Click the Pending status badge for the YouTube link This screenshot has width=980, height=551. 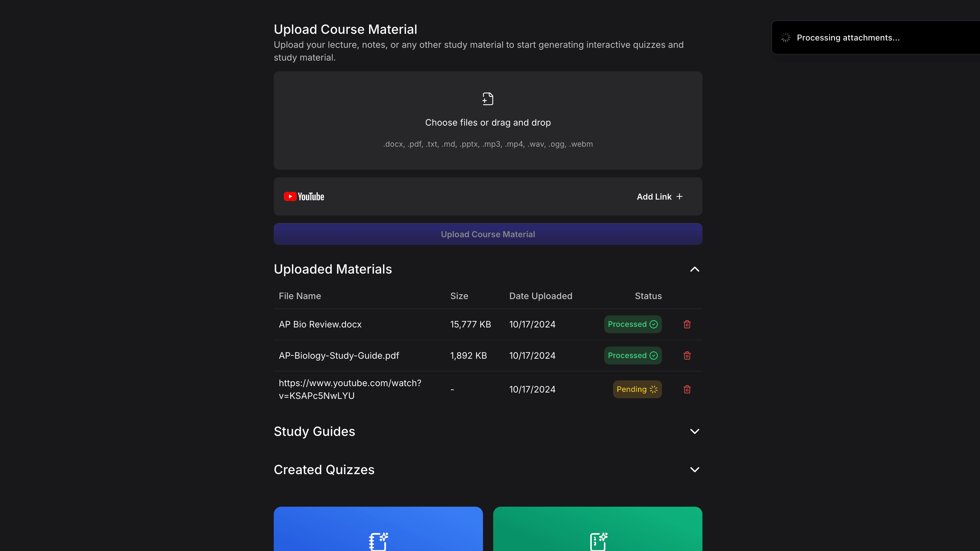pos(637,389)
